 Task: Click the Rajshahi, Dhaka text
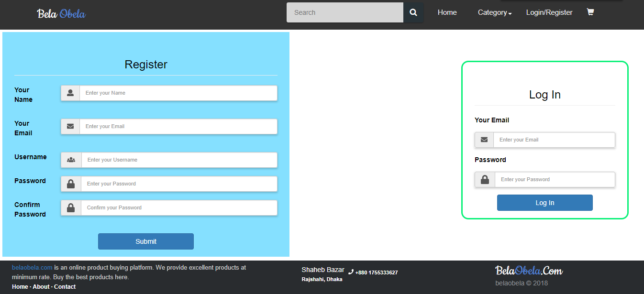[322, 279]
